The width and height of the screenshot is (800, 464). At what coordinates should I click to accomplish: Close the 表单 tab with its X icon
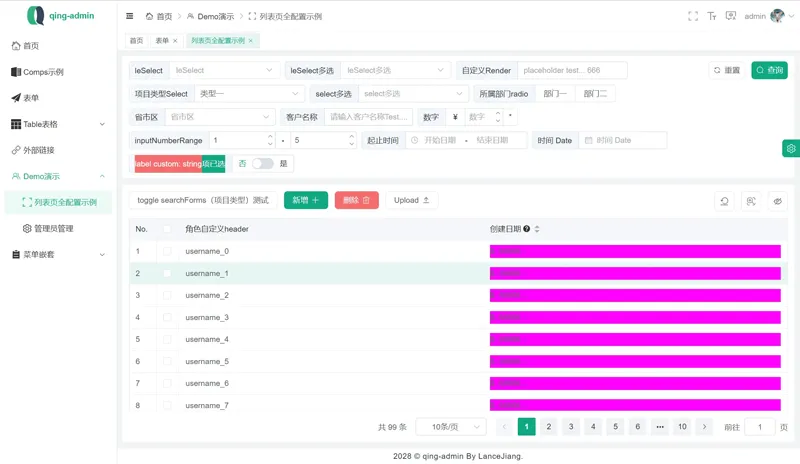coord(175,41)
